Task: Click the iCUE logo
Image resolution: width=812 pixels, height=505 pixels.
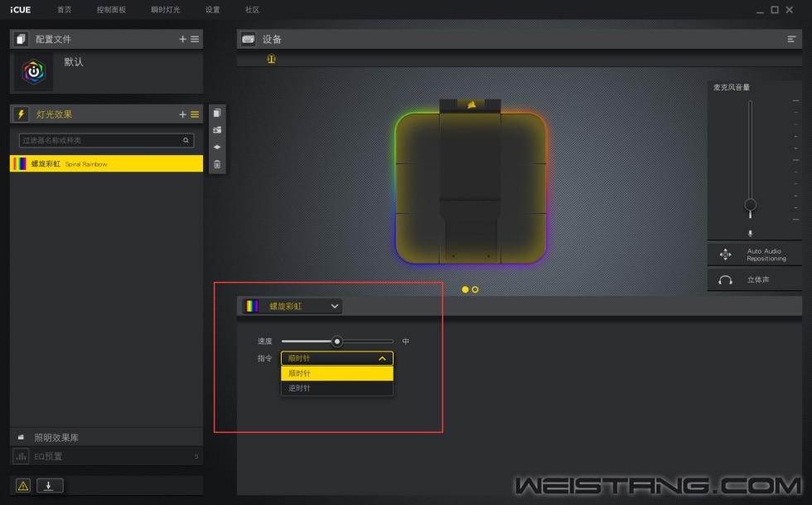Action: pyautogui.click(x=20, y=10)
